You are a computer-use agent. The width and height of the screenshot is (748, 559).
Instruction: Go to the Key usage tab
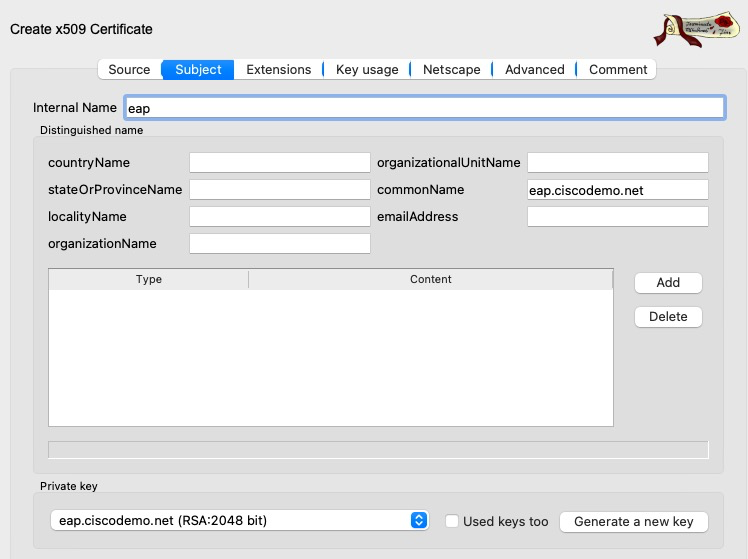coord(367,70)
